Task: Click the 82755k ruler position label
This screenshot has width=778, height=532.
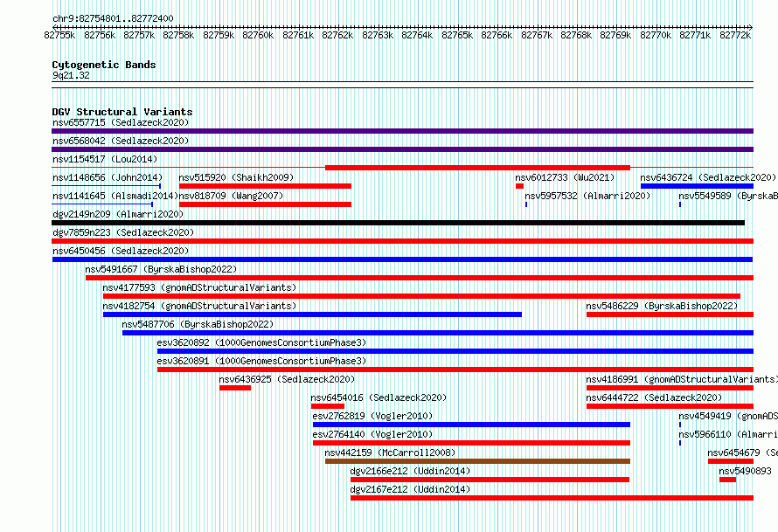Action: point(59,35)
